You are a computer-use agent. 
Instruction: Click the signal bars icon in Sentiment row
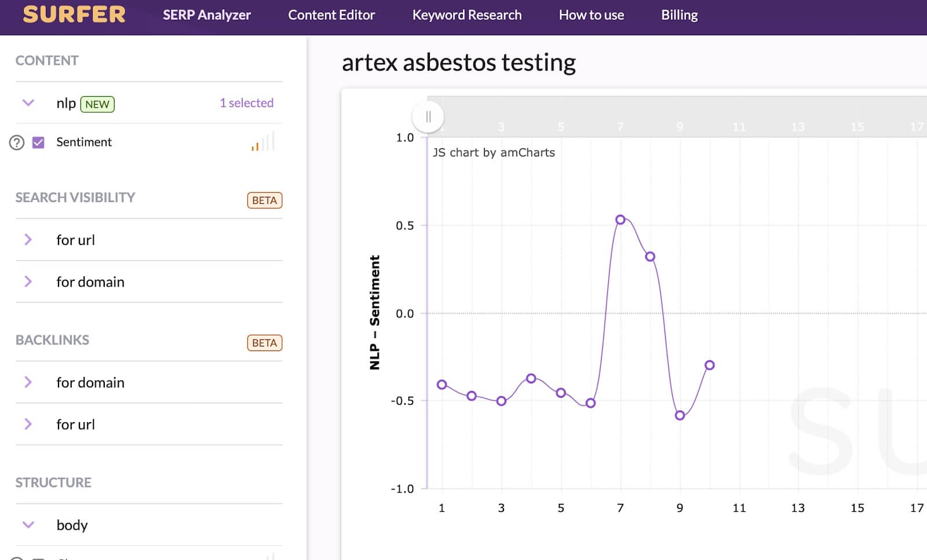tap(262, 142)
